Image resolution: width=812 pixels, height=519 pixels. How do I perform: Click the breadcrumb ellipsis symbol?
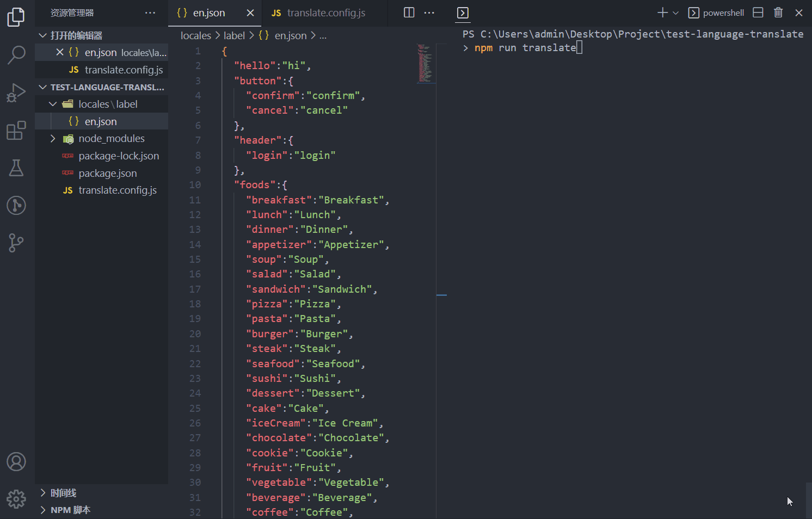[323, 36]
